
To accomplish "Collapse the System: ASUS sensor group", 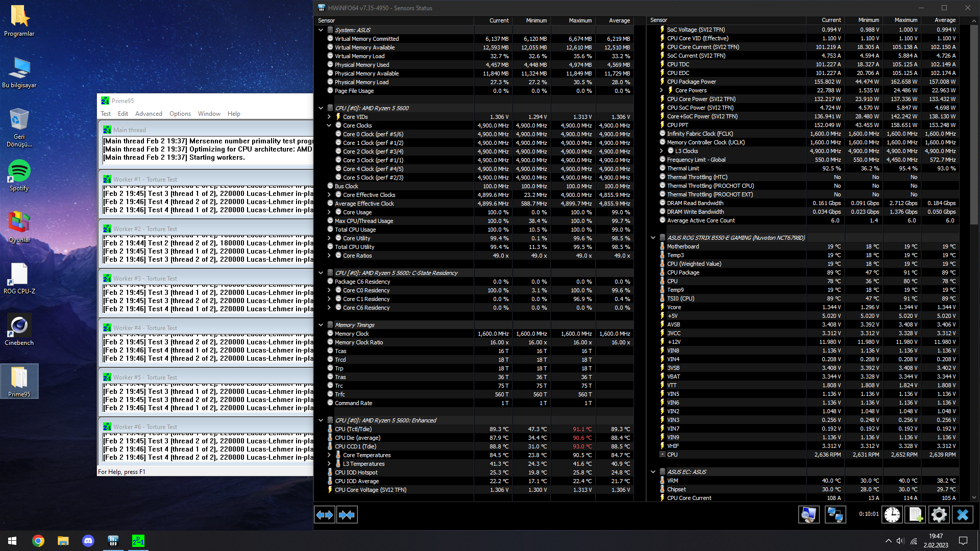I will [321, 30].
